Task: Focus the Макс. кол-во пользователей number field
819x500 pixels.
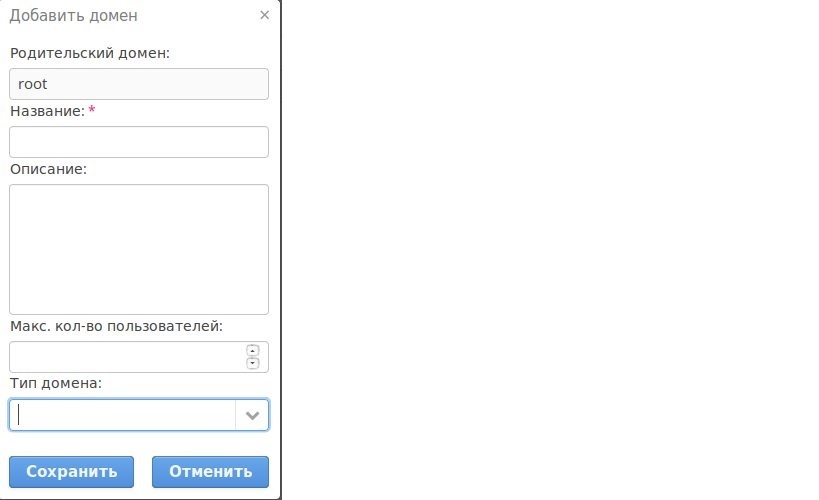Action: (127, 357)
